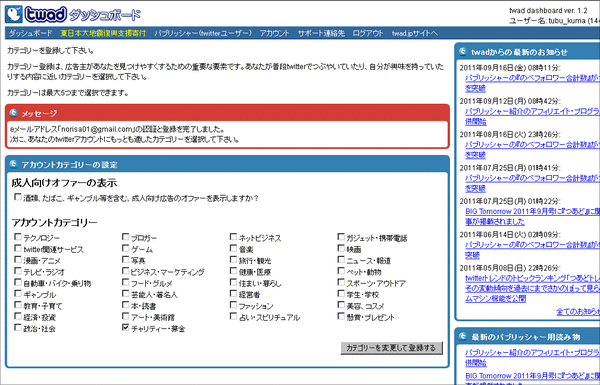Check the ニュース・報道 category
Screen dimensions: 600x385
tap(341, 259)
